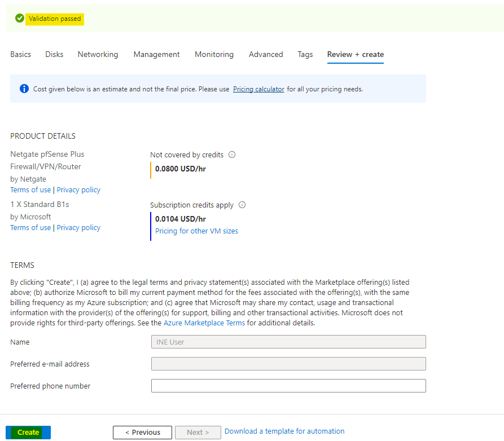Screen dimensions: 504x441
Task: Open Privacy policy under Standard B1s by Microsoft
Action: pos(78,228)
